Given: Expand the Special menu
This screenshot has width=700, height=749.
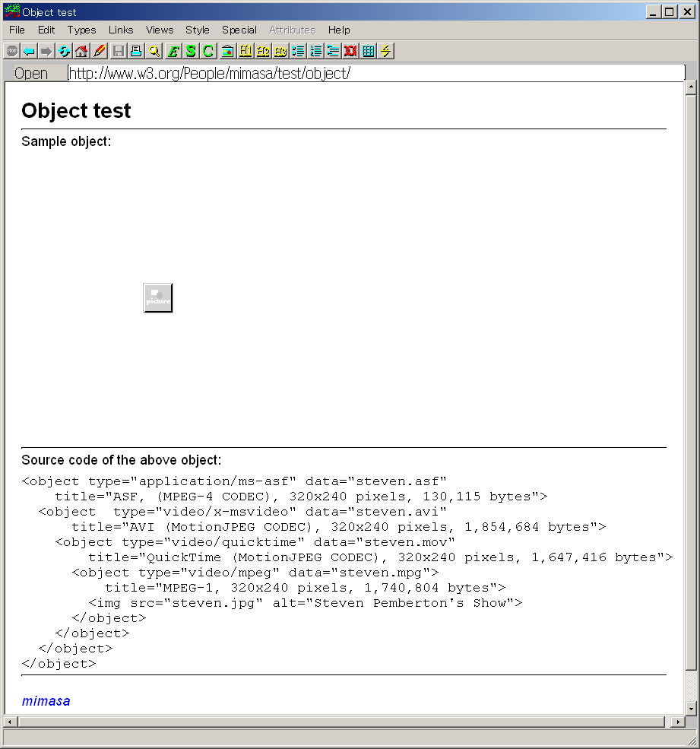Looking at the screenshot, I should pyautogui.click(x=239, y=30).
